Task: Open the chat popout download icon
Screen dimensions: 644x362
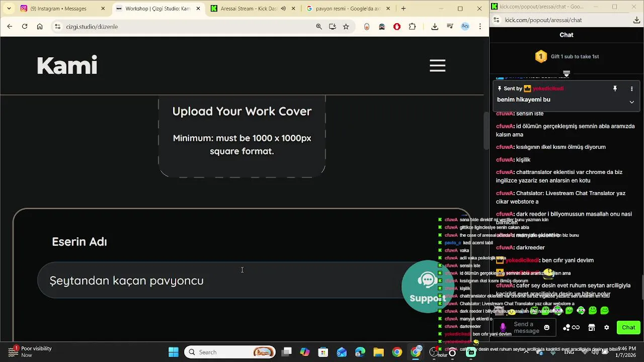Action: point(636,20)
